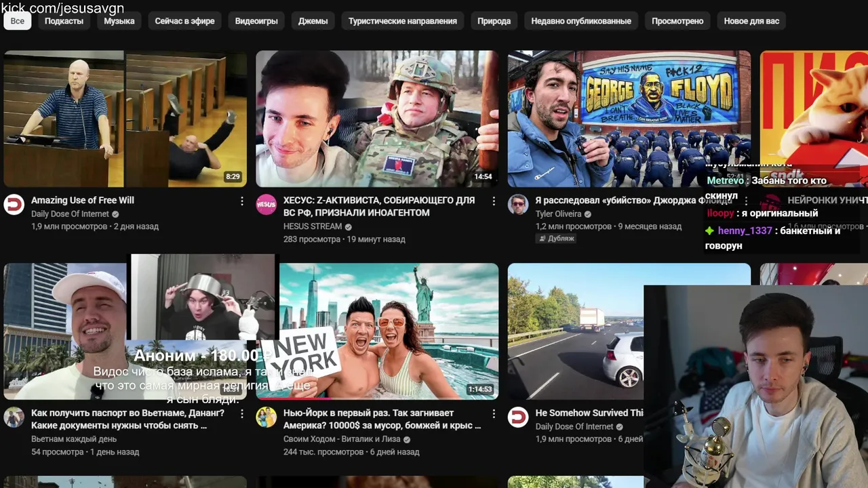This screenshot has width=868, height=488.
Task: Go to the "Вьетнам каждый день" channel name
Action: pos(74,439)
